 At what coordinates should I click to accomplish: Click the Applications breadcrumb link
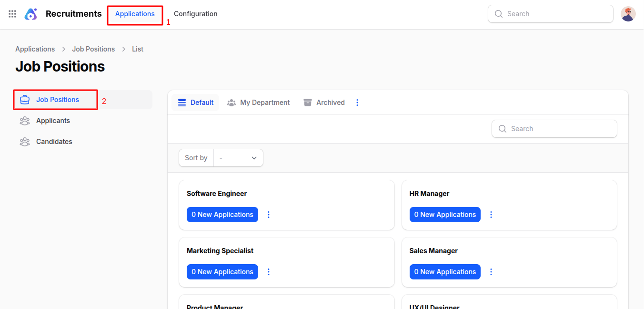click(35, 49)
